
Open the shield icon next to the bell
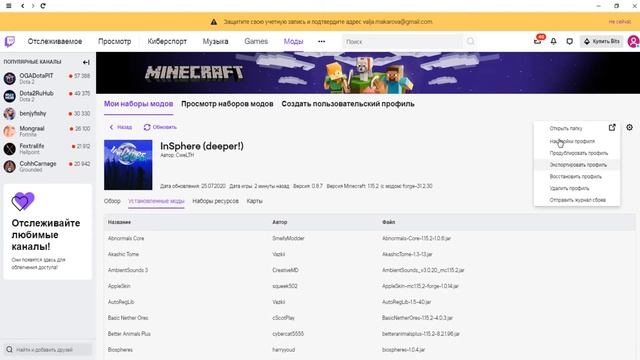tap(569, 41)
